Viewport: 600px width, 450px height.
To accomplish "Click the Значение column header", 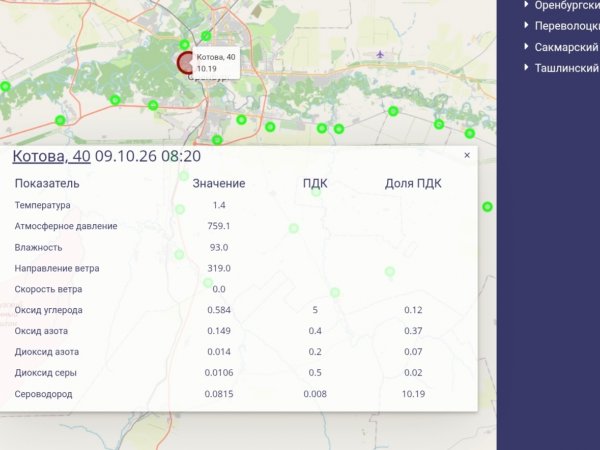I will pyautogui.click(x=219, y=183).
